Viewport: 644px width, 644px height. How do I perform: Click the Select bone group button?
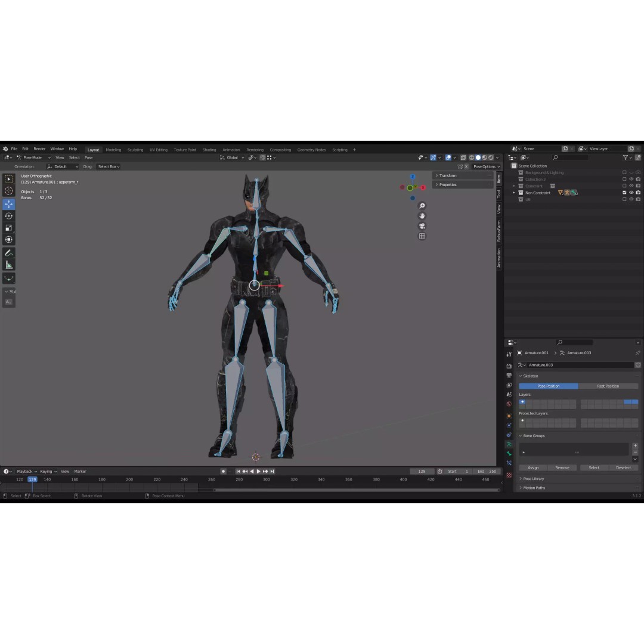coord(594,468)
